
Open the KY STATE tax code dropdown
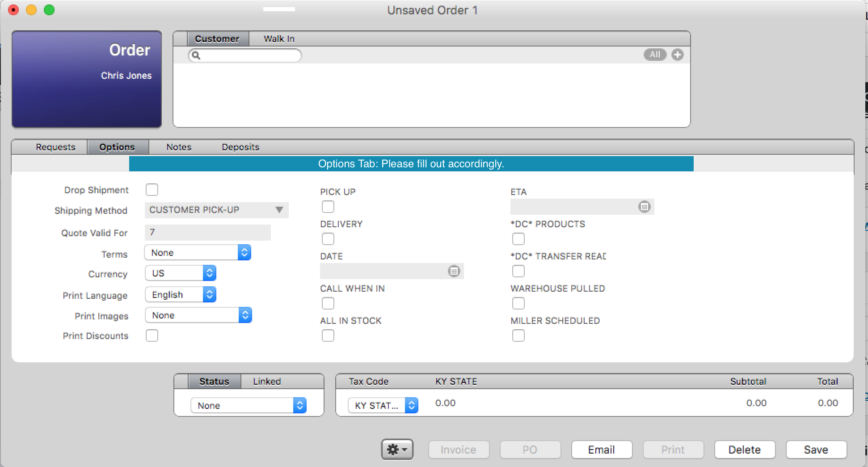point(383,406)
